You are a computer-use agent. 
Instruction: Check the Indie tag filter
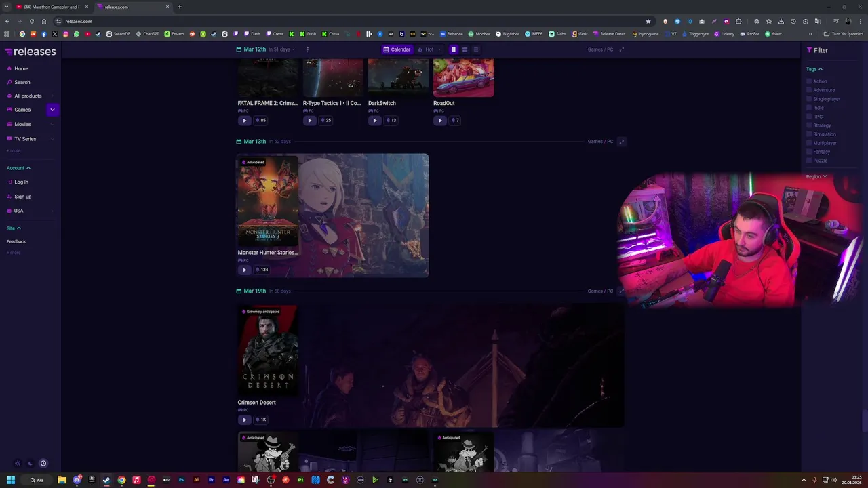pyautogui.click(x=809, y=108)
